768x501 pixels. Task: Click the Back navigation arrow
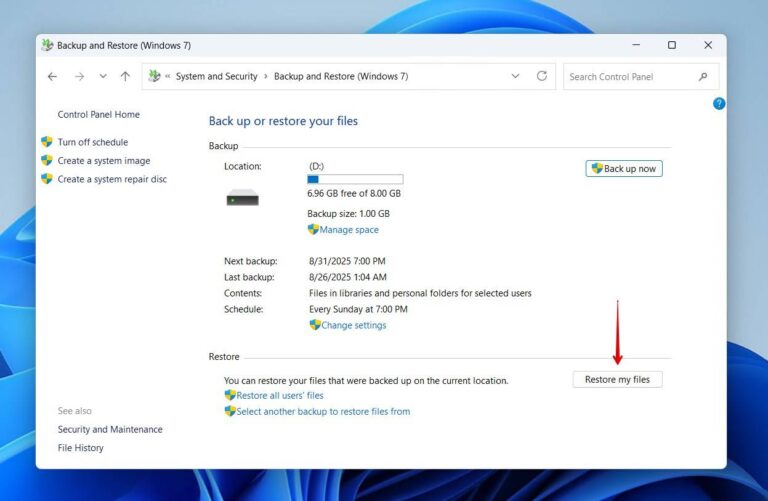(52, 76)
